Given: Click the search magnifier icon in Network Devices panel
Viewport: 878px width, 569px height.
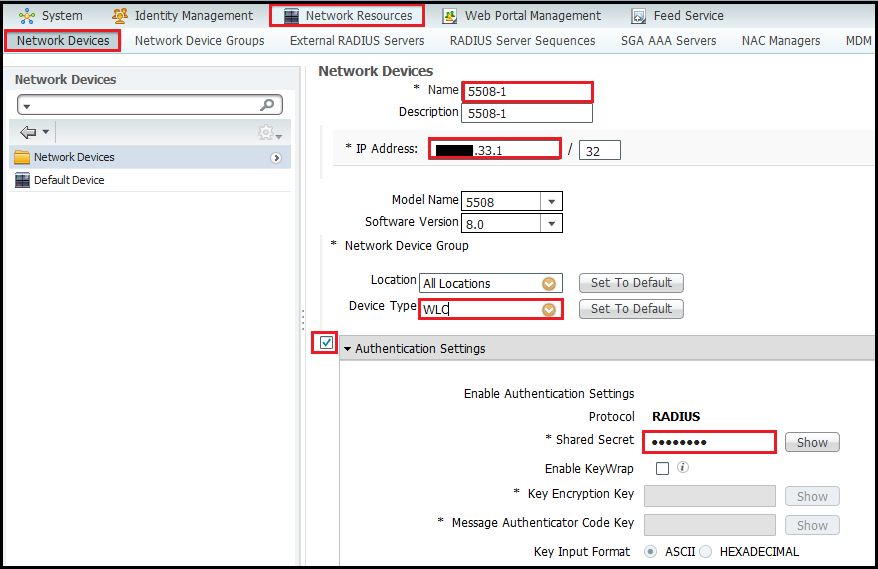Looking at the screenshot, I should (267, 105).
